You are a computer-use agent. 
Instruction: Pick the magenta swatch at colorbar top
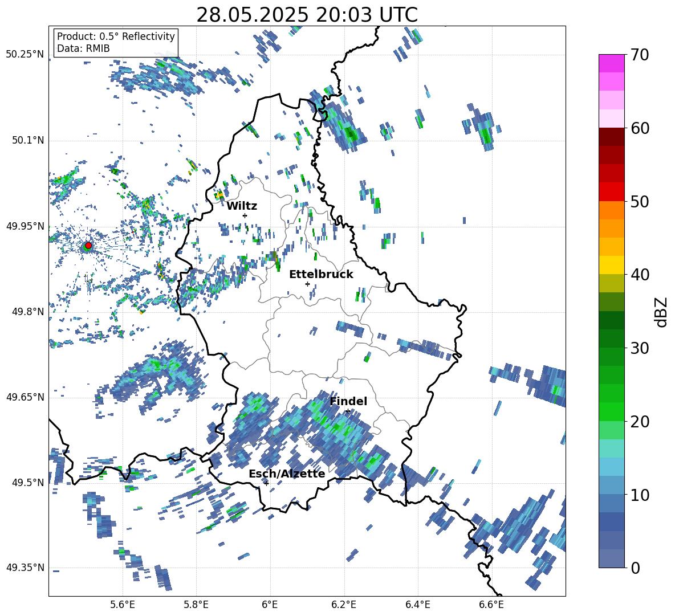coord(611,64)
